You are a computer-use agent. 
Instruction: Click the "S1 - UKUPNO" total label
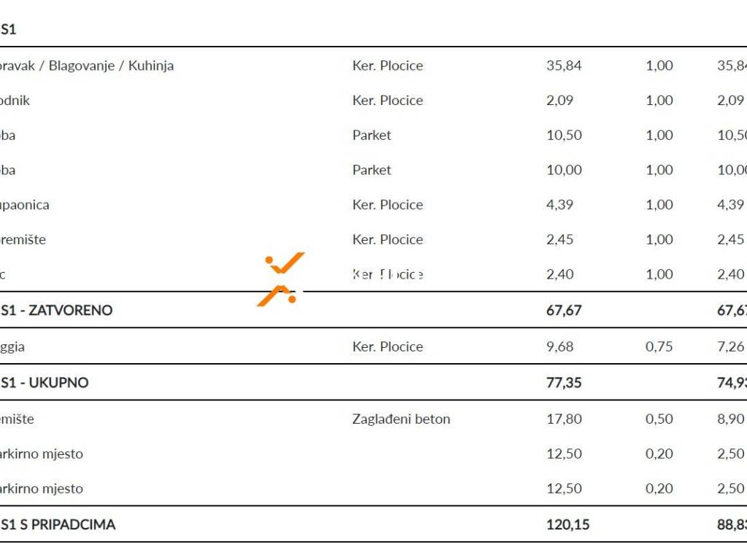(x=45, y=383)
